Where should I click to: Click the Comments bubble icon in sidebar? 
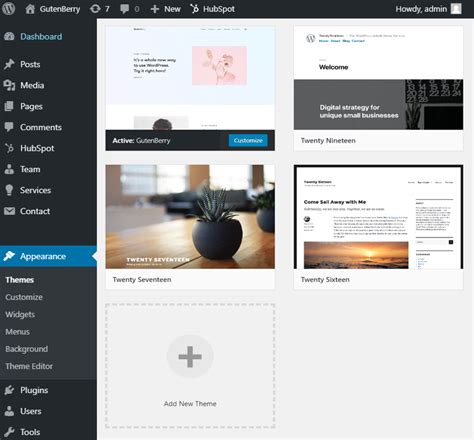coord(9,127)
